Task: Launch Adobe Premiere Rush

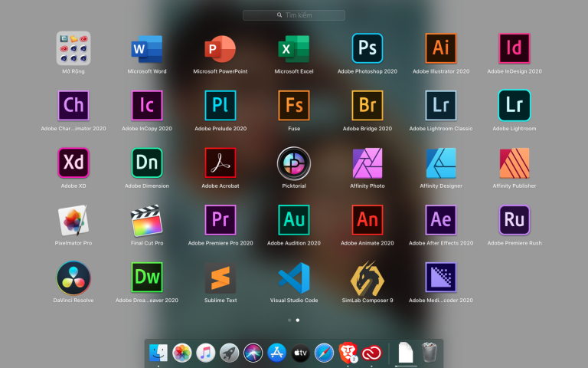Action: coord(514,220)
